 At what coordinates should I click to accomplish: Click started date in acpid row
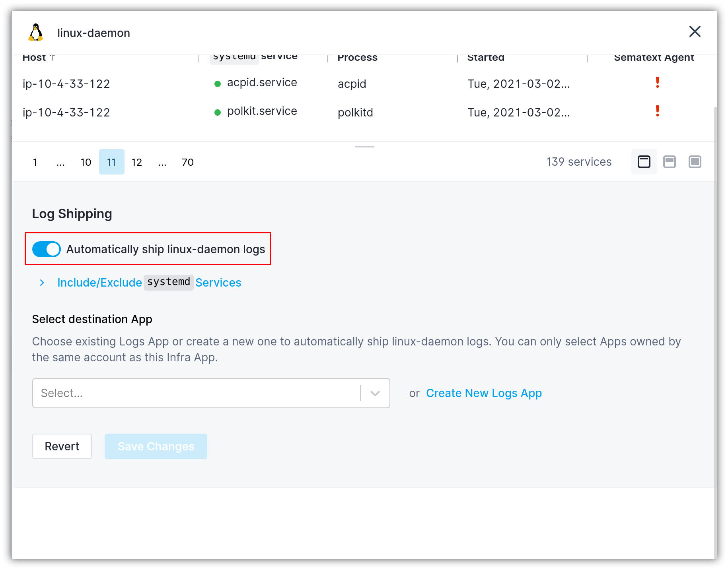point(518,84)
